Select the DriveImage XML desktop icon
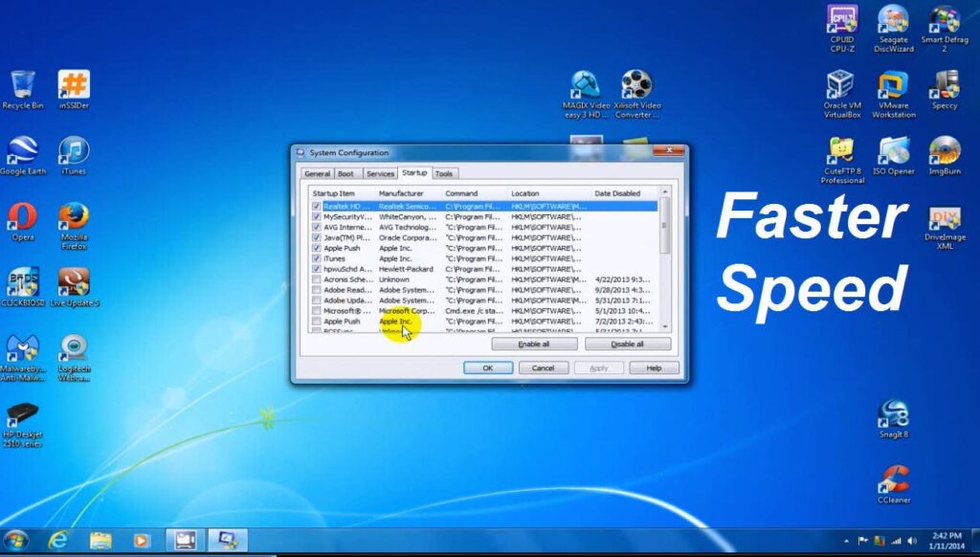This screenshot has width=980, height=557. click(x=945, y=226)
